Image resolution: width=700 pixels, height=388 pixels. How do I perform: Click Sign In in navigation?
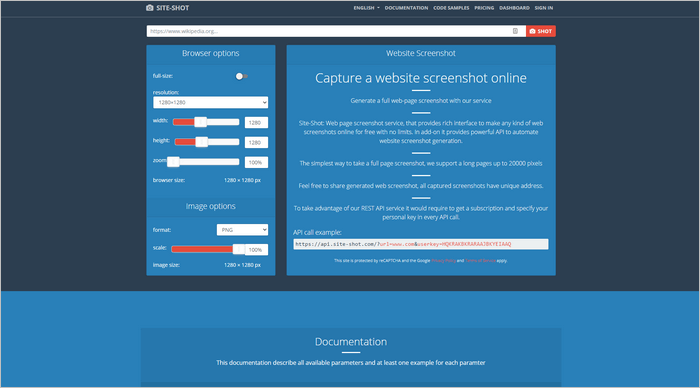pyautogui.click(x=544, y=8)
